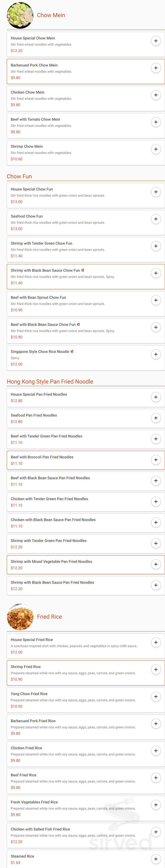Select the add icon for Shrimp Chow Mein
Screen dimensions: 165x868
click(156, 149)
